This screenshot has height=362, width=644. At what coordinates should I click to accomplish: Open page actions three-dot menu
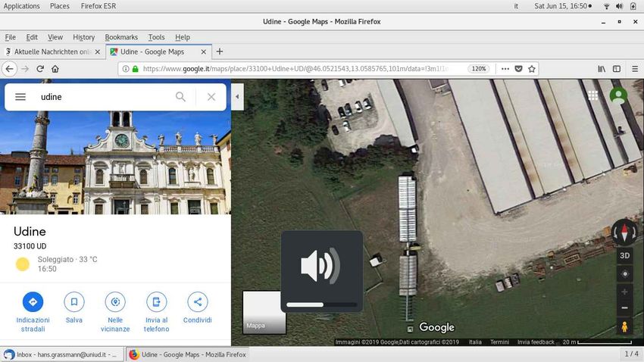(505, 69)
